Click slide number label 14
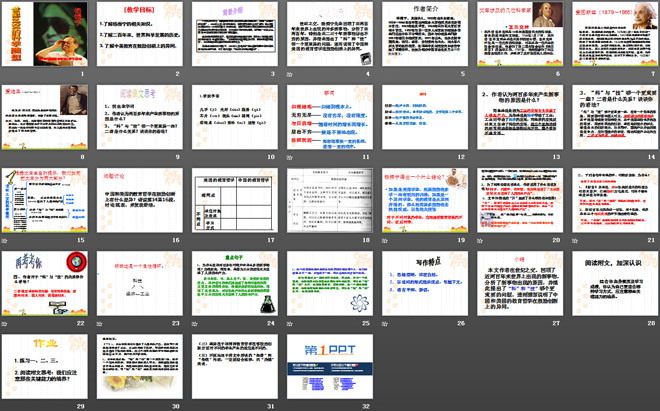This screenshot has width=660, height=411. point(652,157)
